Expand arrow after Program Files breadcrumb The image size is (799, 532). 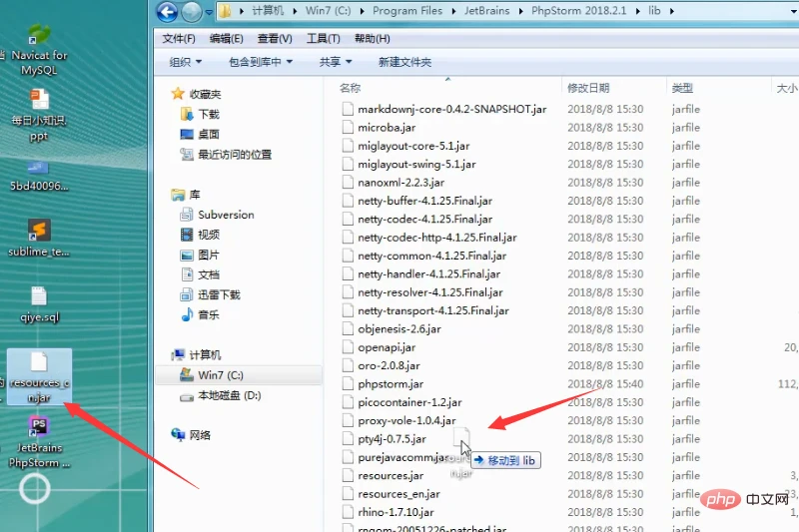[x=453, y=11]
